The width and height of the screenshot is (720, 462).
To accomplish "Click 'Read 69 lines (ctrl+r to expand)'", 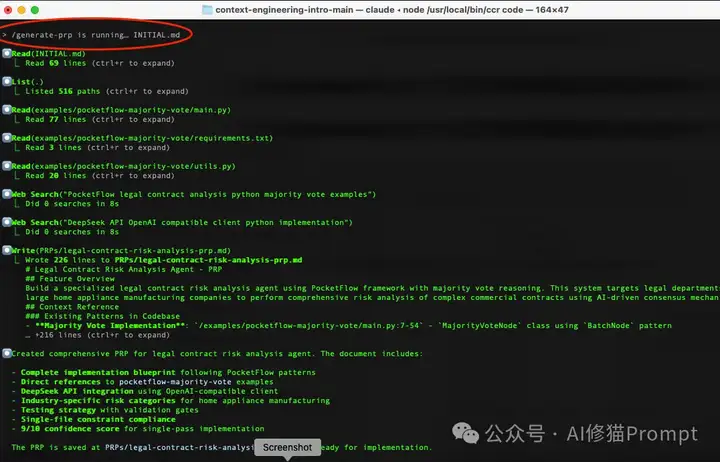I will pyautogui.click(x=100, y=63).
